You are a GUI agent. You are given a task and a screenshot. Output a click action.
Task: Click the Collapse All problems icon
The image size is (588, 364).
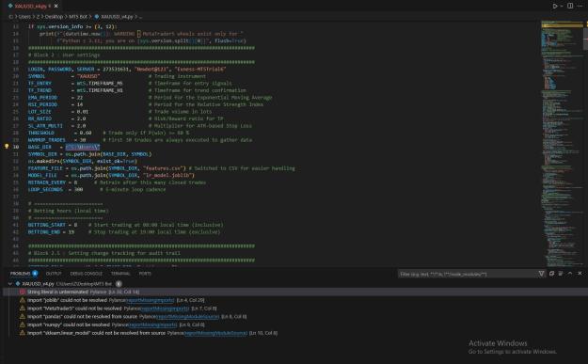point(551,274)
